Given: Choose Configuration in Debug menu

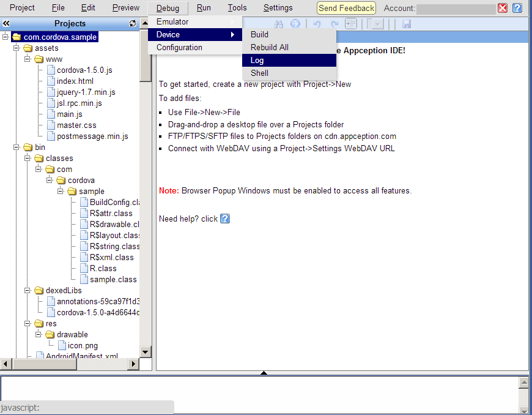Looking at the screenshot, I should pyautogui.click(x=195, y=48).
